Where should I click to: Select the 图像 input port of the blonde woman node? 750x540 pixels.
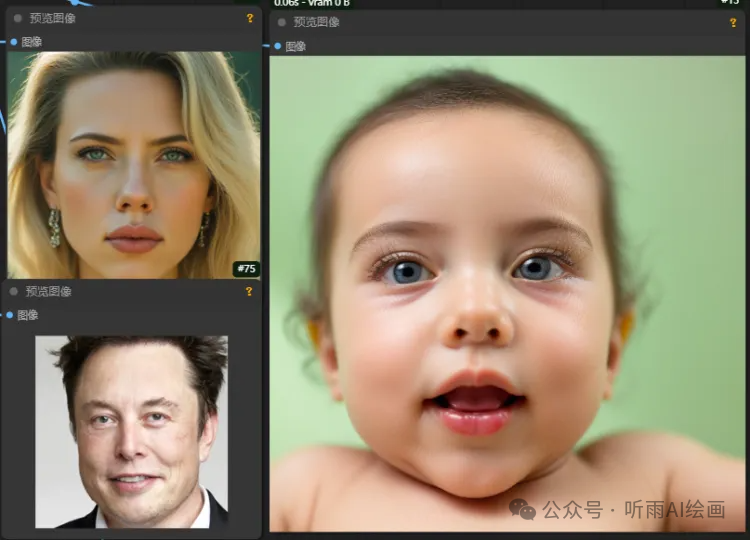pos(14,42)
